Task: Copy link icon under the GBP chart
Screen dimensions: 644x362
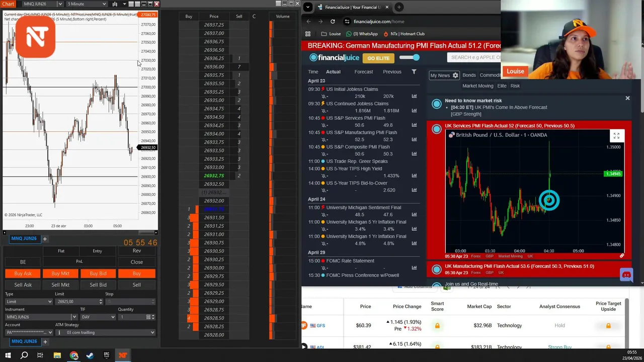Action: tap(622, 256)
